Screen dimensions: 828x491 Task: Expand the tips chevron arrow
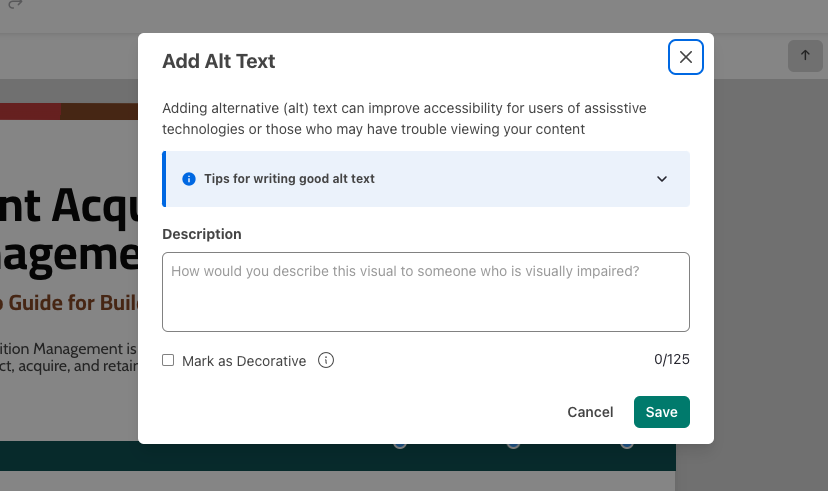661,179
